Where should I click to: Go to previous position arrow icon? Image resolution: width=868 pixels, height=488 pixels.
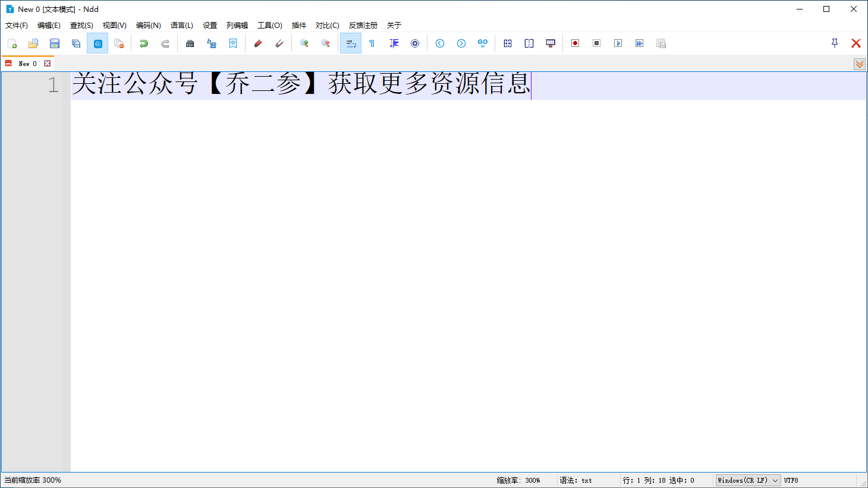[440, 43]
